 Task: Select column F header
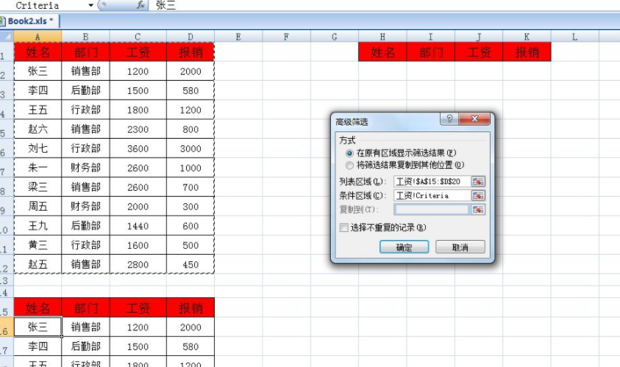point(287,37)
